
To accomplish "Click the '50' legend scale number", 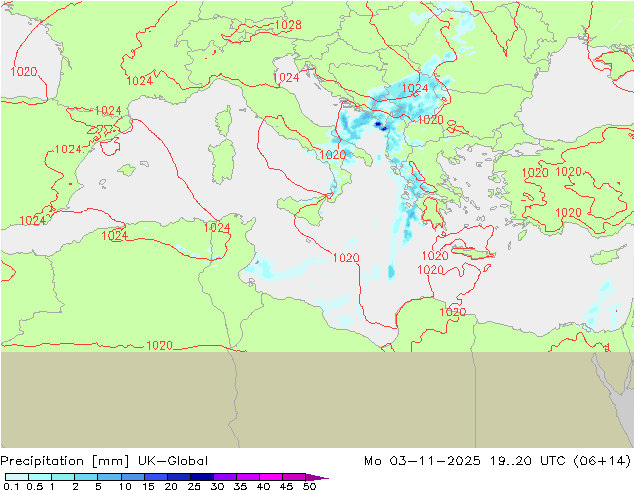I will tap(309, 486).
